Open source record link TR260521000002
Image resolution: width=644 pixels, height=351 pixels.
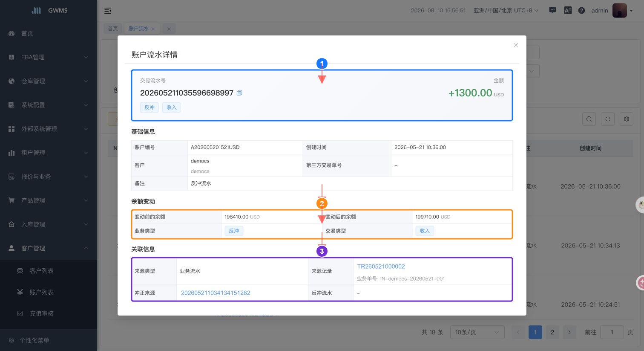(x=381, y=267)
